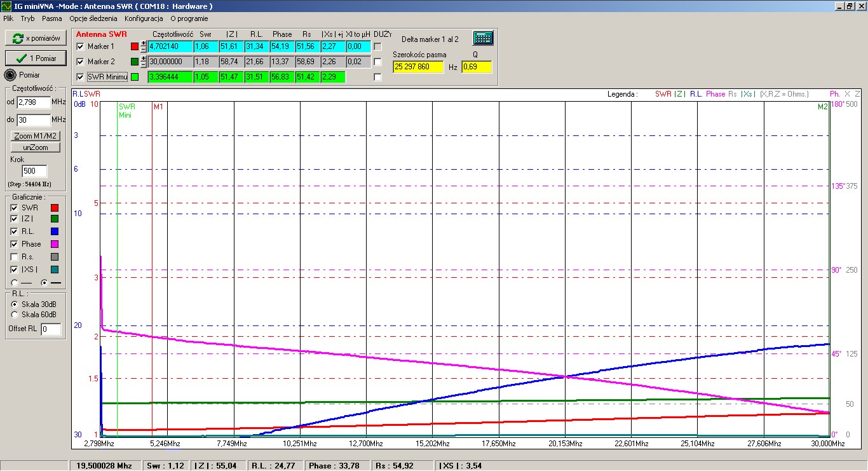Screen dimensions: 868x471
Task: Click the miniVNA app icon in title bar
Action: coord(6,6)
